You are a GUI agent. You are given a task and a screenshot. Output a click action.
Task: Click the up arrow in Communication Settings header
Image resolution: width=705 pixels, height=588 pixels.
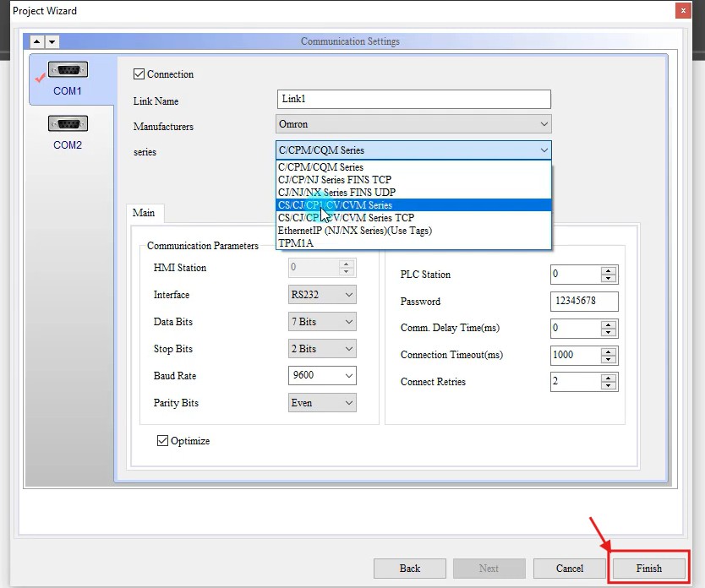37,41
